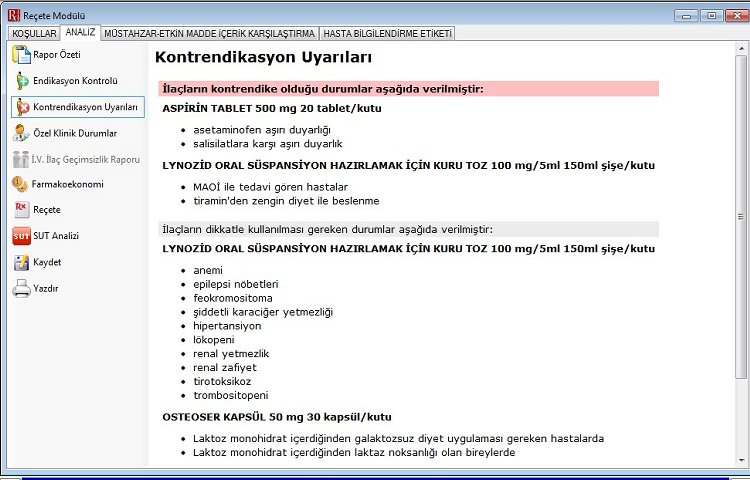Click the pink kontrendike olduğu durumlar banner
Image resolution: width=750 pixels, height=480 pixels.
point(408,89)
